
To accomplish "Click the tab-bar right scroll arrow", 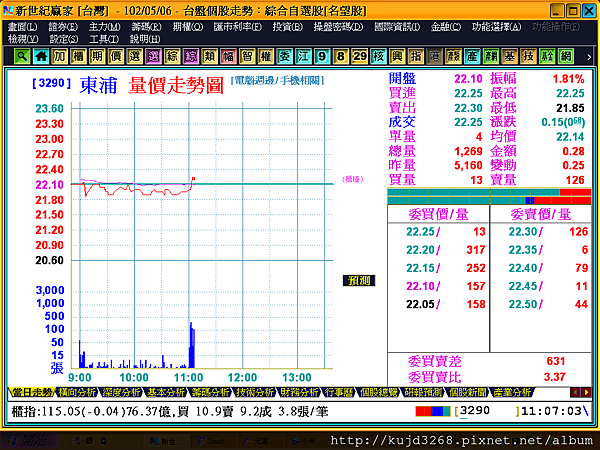I will [x=586, y=392].
